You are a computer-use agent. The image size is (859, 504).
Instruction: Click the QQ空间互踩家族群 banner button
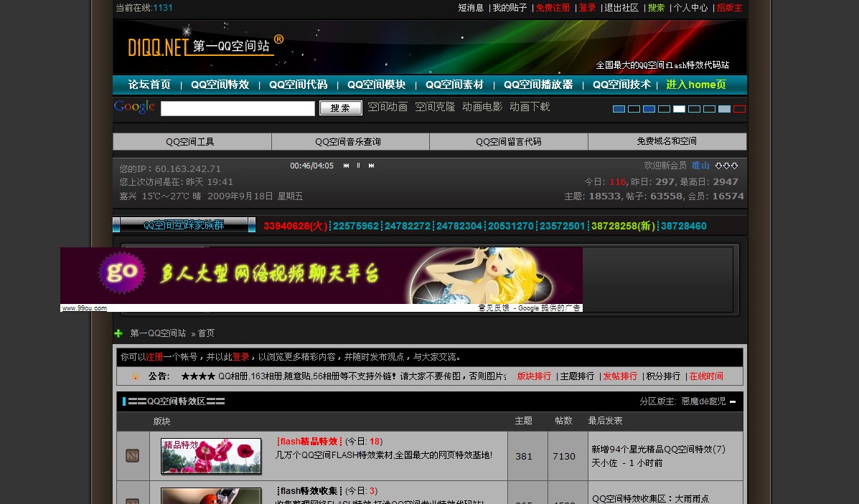tap(184, 225)
